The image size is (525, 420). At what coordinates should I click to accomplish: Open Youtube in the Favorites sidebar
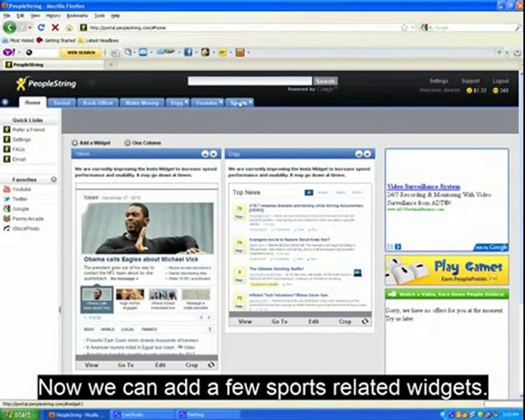click(22, 189)
